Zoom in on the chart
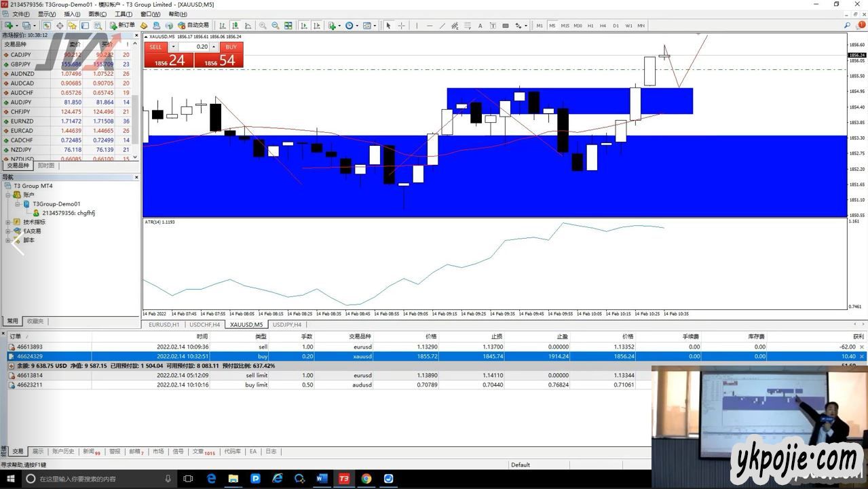The width and height of the screenshot is (868, 489). point(263,26)
